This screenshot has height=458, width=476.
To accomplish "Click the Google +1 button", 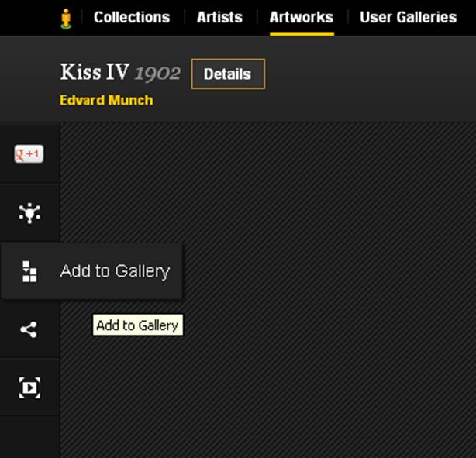I will (29, 154).
